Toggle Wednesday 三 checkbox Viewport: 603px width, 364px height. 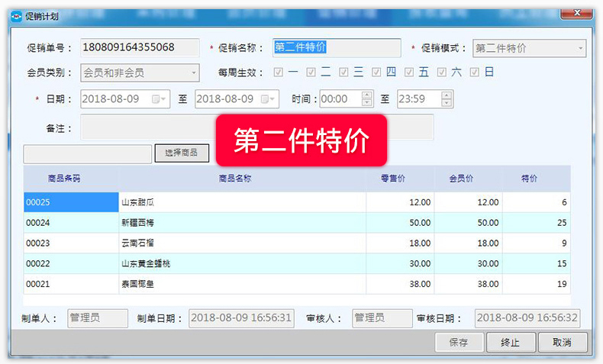pos(343,72)
